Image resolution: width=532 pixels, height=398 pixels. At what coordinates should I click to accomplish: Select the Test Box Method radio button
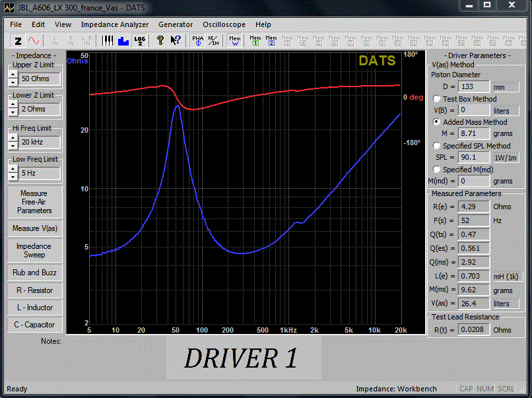pos(437,99)
